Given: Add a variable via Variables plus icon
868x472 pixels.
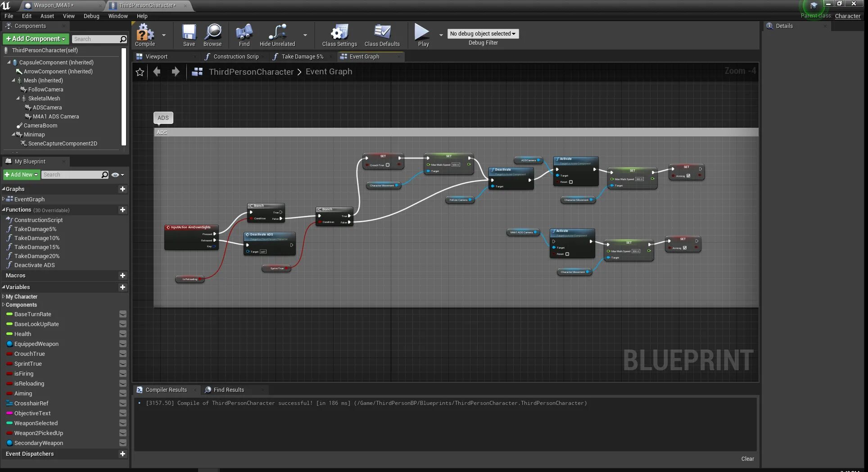Looking at the screenshot, I should 122,287.
